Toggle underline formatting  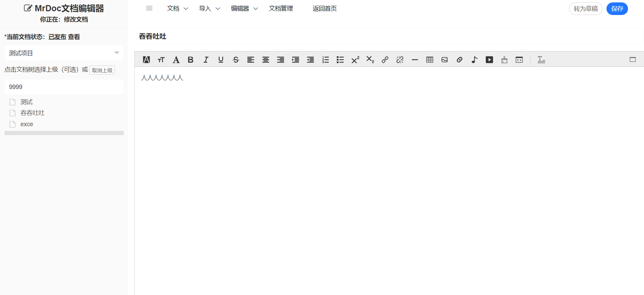point(221,60)
